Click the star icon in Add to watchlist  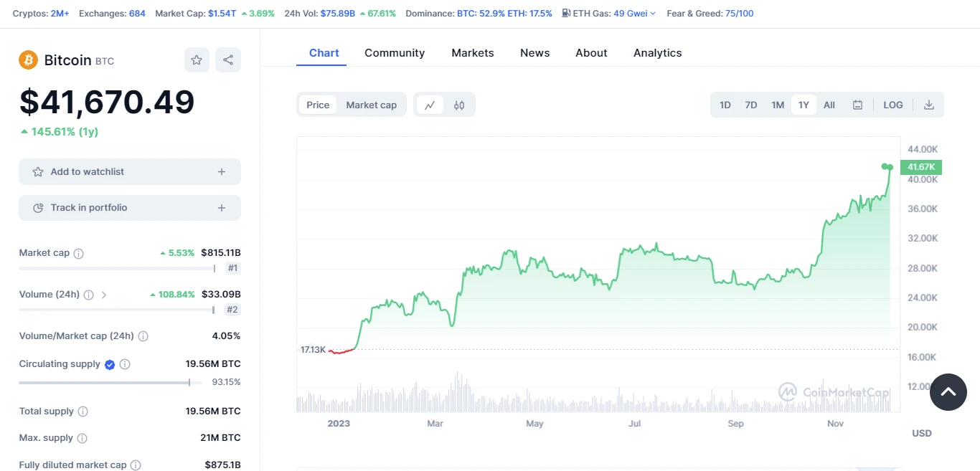[38, 172]
